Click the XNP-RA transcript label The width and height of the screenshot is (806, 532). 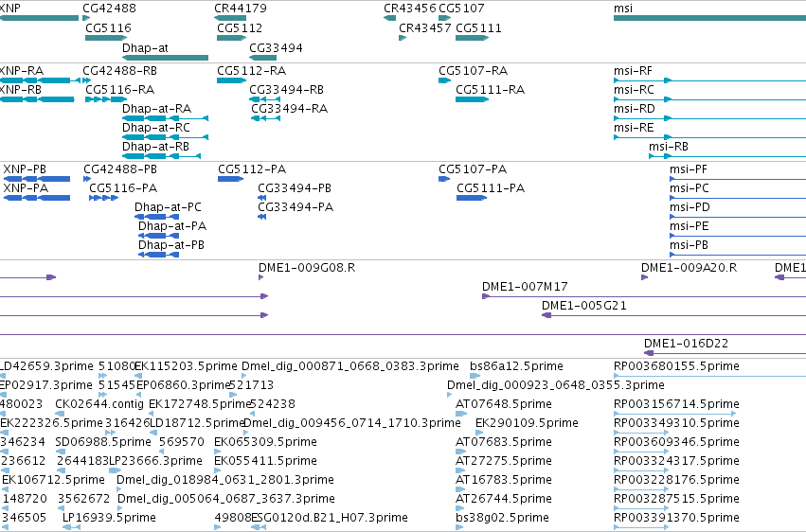tap(22, 70)
